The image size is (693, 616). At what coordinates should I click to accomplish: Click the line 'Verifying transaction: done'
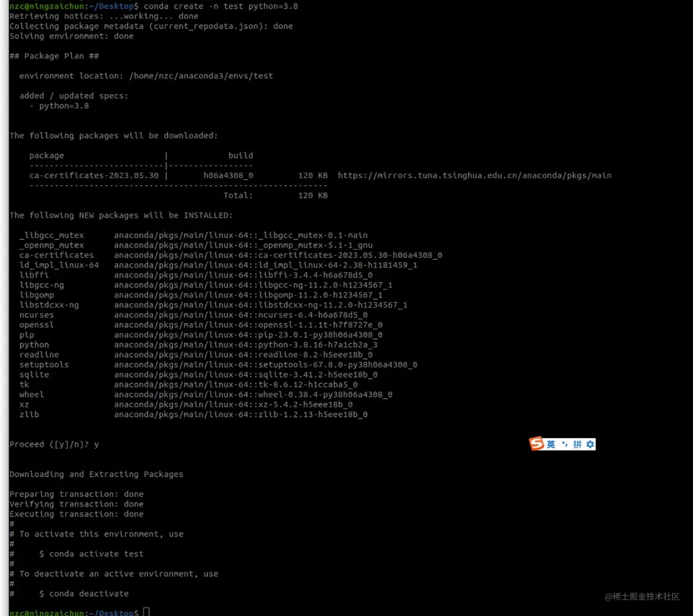pyautogui.click(x=77, y=504)
